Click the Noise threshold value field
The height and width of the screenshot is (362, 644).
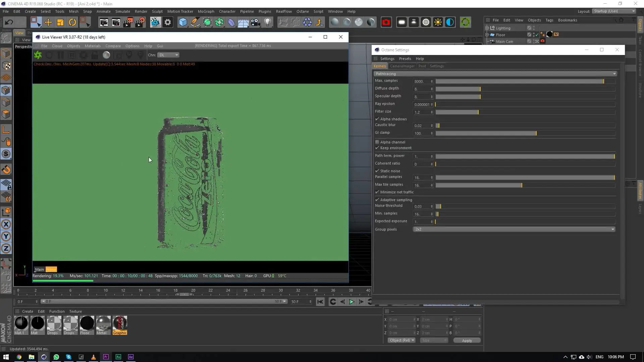coord(422,206)
